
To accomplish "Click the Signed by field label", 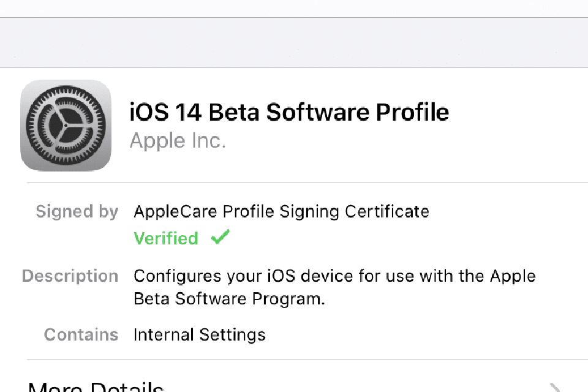I will pyautogui.click(x=77, y=211).
